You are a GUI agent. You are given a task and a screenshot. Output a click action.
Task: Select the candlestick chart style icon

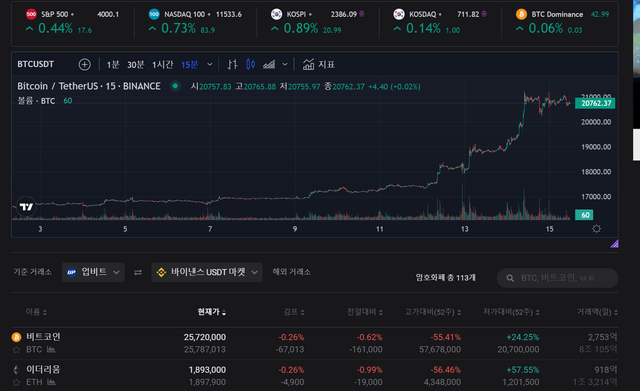(x=250, y=64)
